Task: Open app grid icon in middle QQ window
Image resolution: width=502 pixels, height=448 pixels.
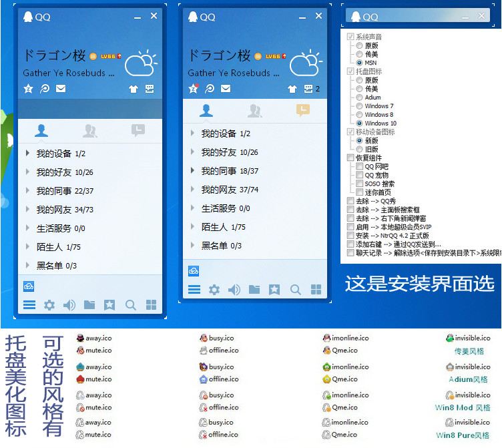Action: (x=316, y=290)
